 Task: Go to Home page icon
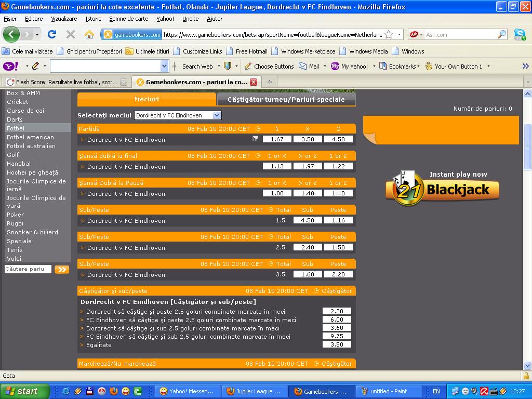click(89, 34)
